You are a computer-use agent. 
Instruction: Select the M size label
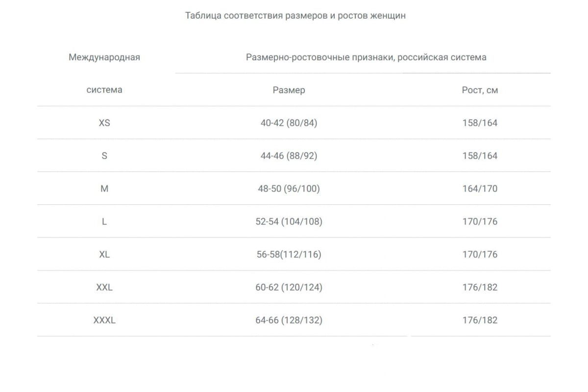pos(104,189)
